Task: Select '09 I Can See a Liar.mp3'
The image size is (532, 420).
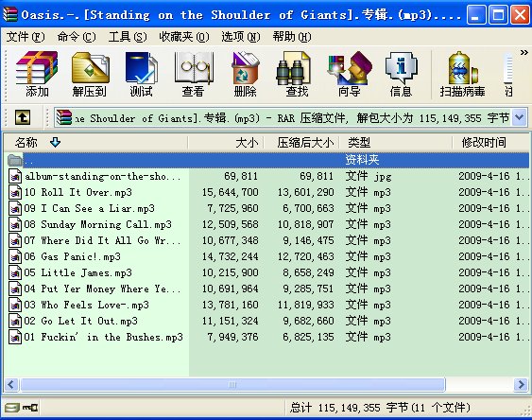Action: (x=267, y=208)
